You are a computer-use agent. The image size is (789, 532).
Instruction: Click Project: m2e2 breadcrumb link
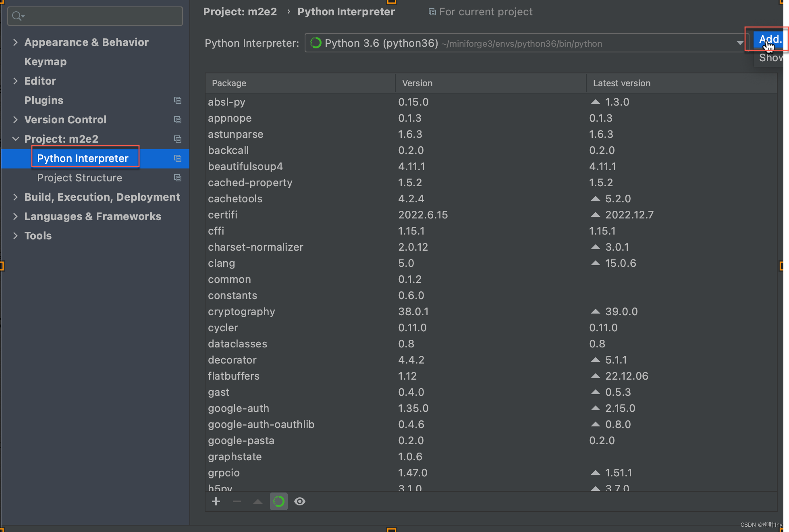[240, 12]
